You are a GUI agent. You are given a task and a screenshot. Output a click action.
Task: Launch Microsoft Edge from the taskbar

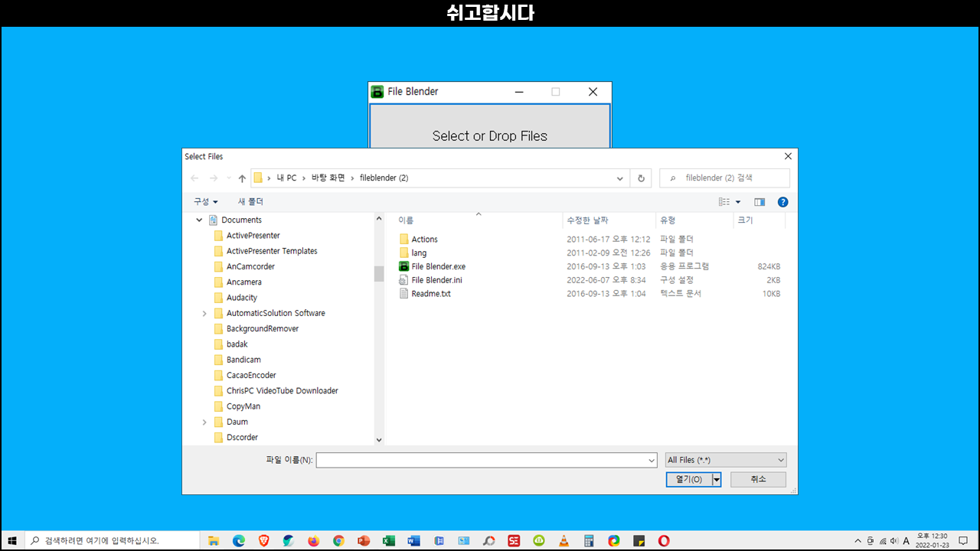(239, 540)
